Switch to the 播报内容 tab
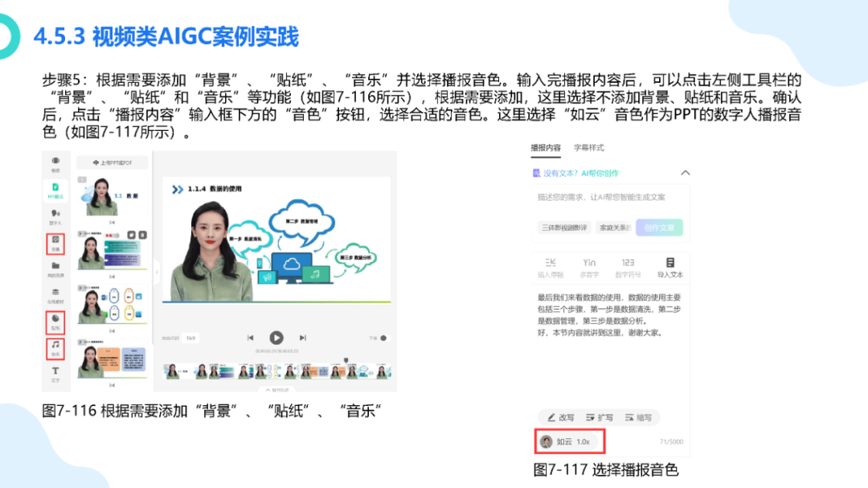Image resolution: width=868 pixels, height=488 pixels. (545, 148)
